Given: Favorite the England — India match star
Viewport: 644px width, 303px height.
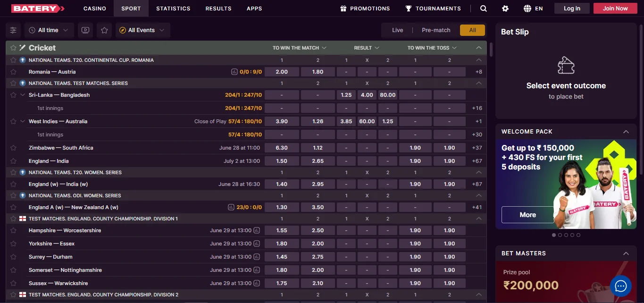Looking at the screenshot, I should 13,161.
